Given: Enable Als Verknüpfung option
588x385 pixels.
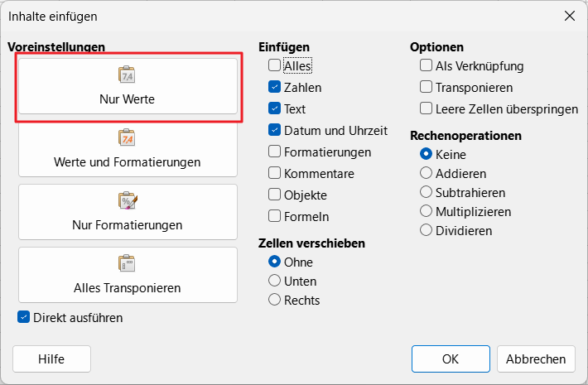Looking at the screenshot, I should point(426,65).
